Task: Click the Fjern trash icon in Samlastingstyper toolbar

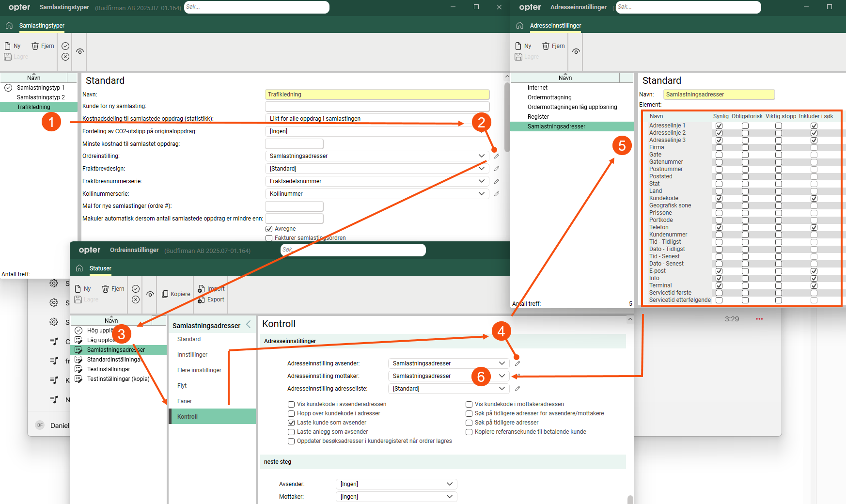Action: point(35,46)
